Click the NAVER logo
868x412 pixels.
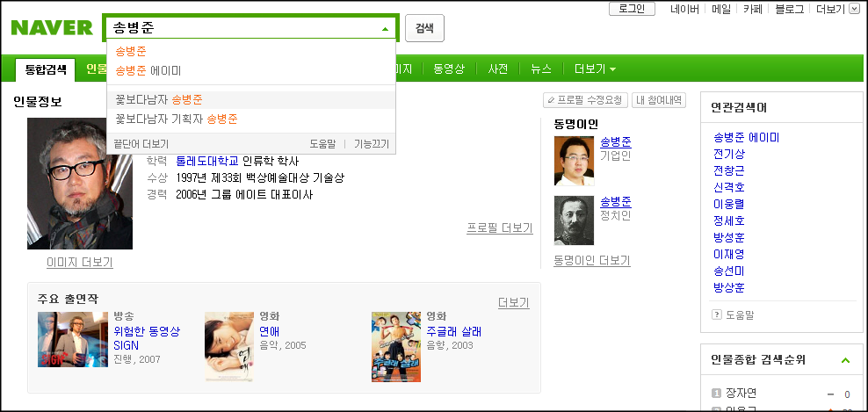[52, 28]
